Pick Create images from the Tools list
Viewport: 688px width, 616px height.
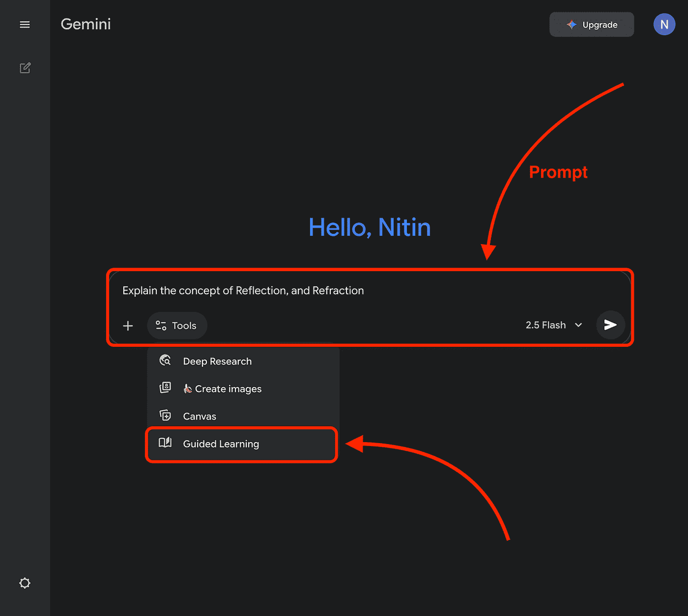pyautogui.click(x=228, y=389)
